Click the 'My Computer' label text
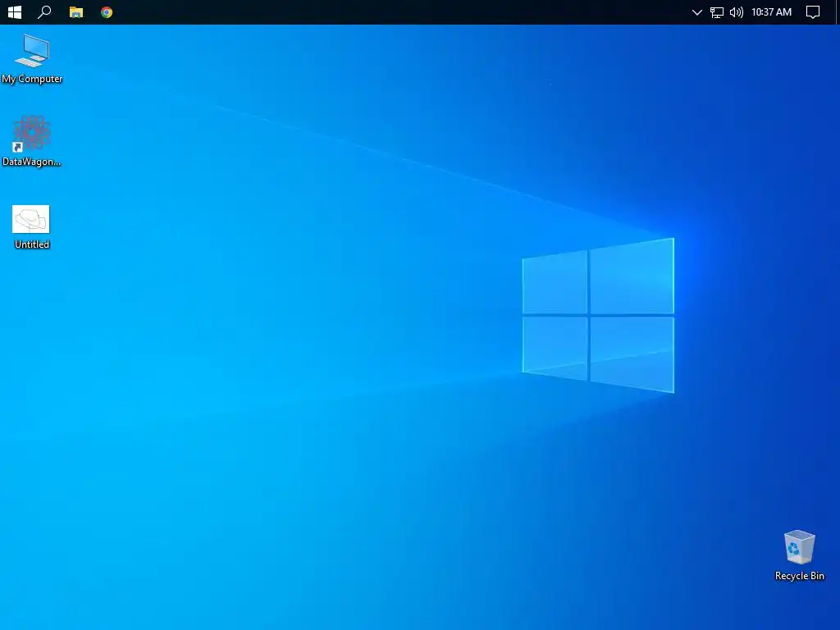Viewport: 840px width, 630px height. tap(32, 79)
